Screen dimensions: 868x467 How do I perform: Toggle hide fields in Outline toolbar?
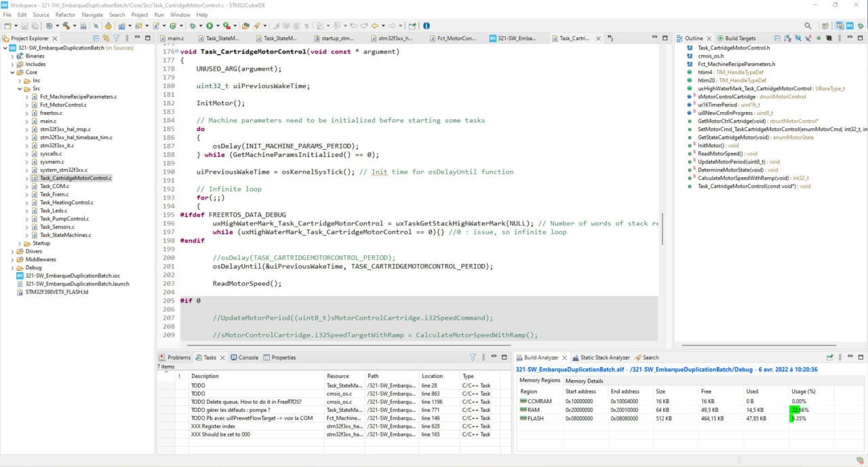(x=798, y=38)
